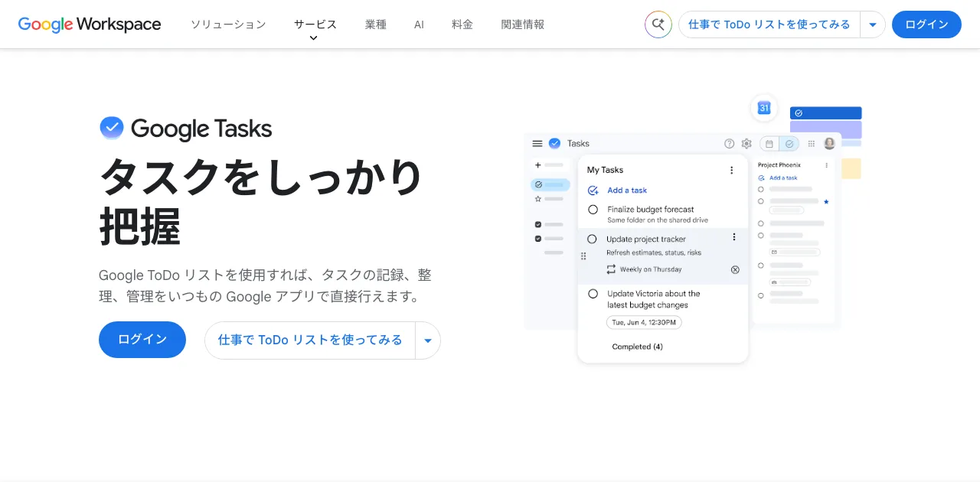
Task: Click the header ログイン button
Action: click(926, 24)
